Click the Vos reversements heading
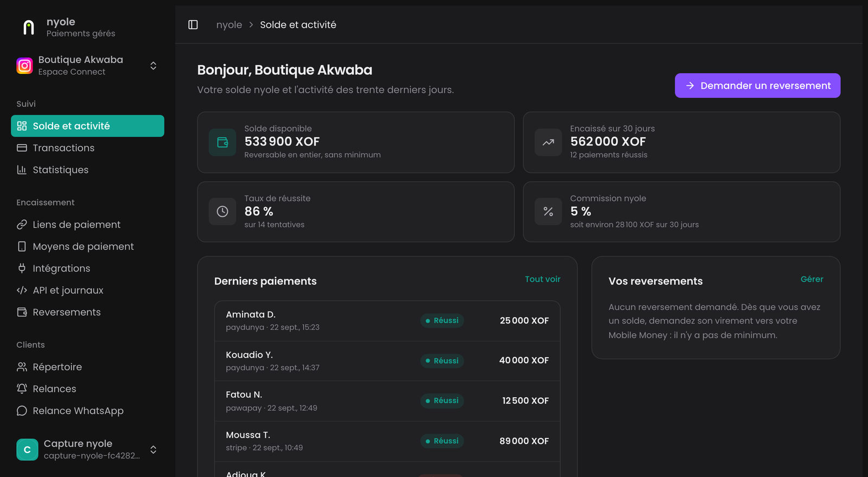This screenshot has height=477, width=868. click(655, 281)
